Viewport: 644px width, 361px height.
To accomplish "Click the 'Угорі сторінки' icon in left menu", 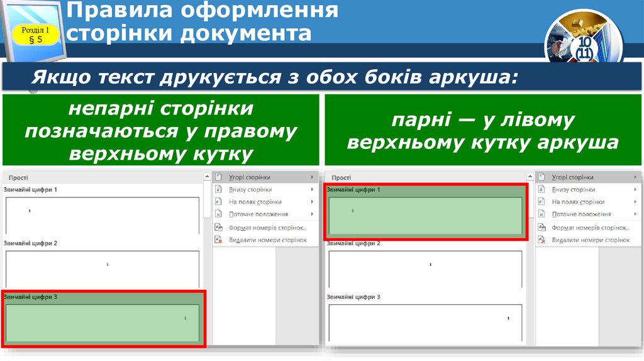I will click(218, 177).
